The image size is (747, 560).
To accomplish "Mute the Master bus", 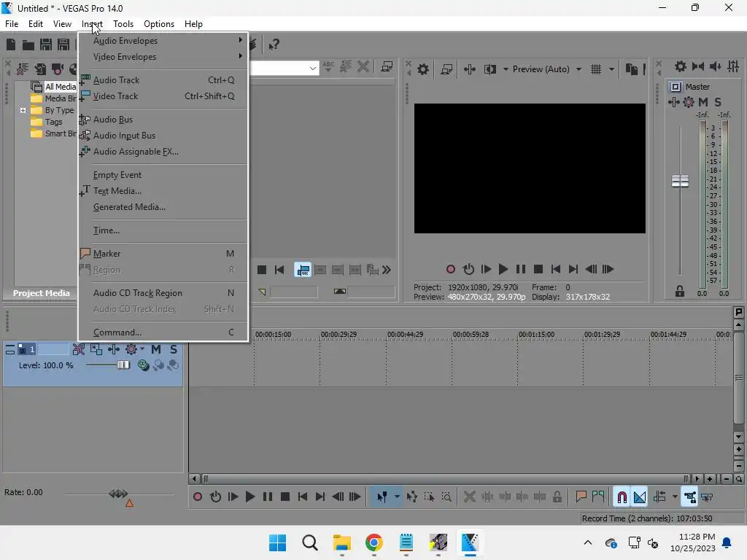I will 703,102.
